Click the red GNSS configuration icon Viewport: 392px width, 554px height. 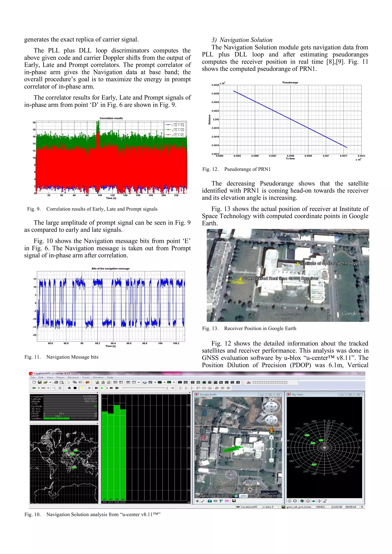click(x=249, y=383)
